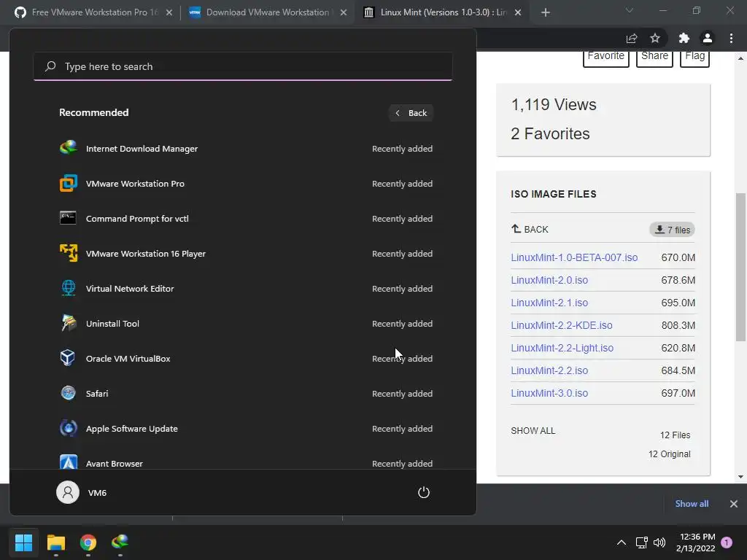This screenshot has height=560, width=747.
Task: Open Command Prompt for vctl
Action: coord(246,219)
